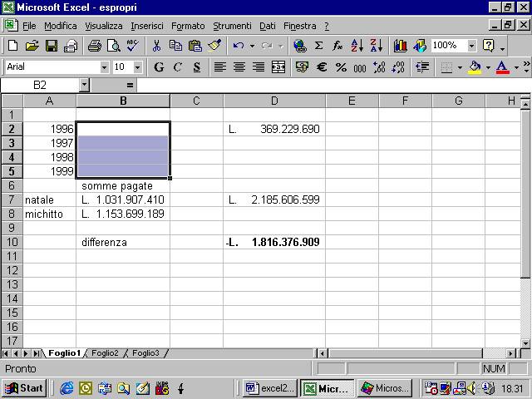Screen dimensions: 532x399
Task: Expand the undo history arrow
Action: click(252, 46)
